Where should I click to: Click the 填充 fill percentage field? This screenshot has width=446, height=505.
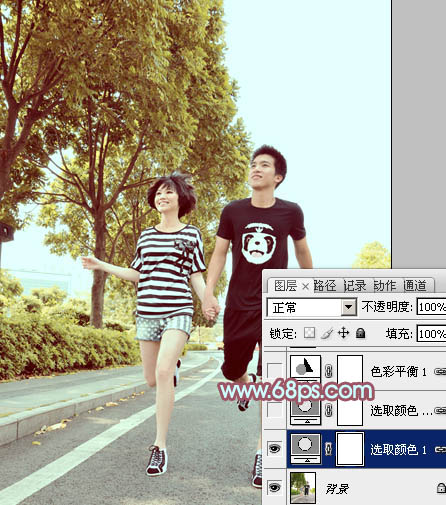[x=431, y=333]
